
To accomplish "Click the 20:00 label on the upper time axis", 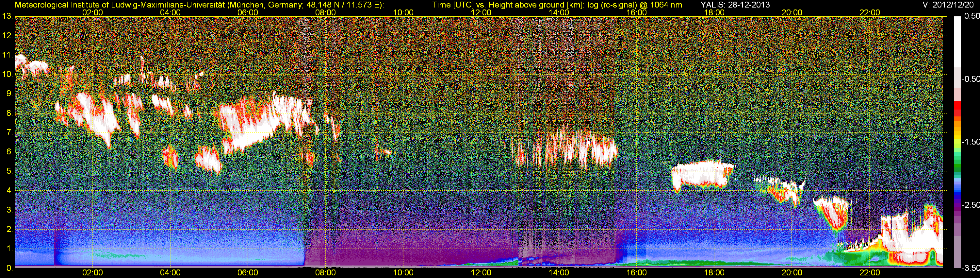I will pyautogui.click(x=792, y=12).
